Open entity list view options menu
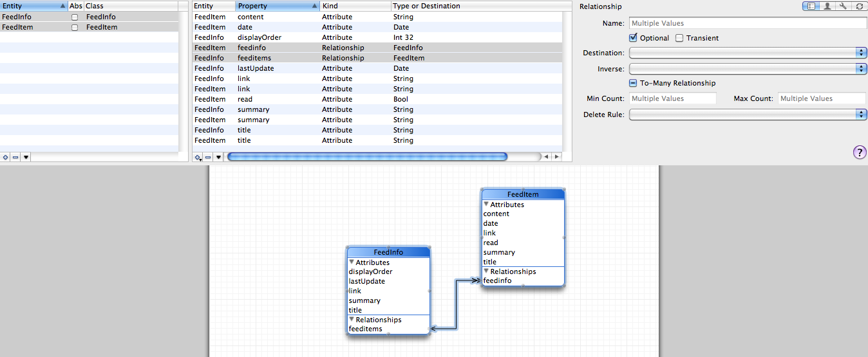Image resolution: width=868 pixels, height=357 pixels. (26, 157)
